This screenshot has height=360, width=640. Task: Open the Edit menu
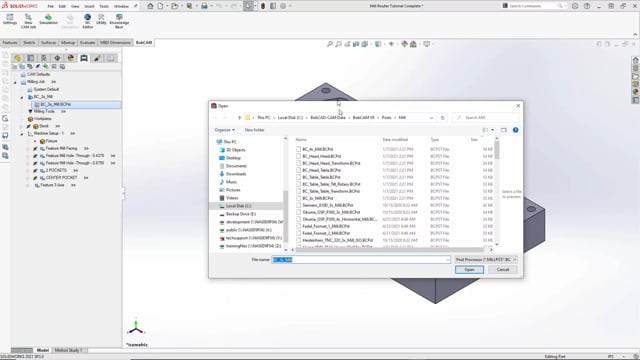pyautogui.click(x=62, y=6)
